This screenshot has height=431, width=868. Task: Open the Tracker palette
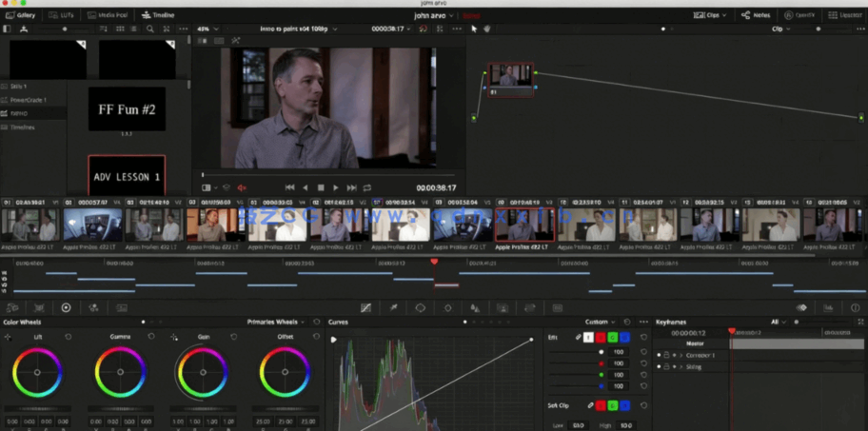pyautogui.click(x=448, y=307)
